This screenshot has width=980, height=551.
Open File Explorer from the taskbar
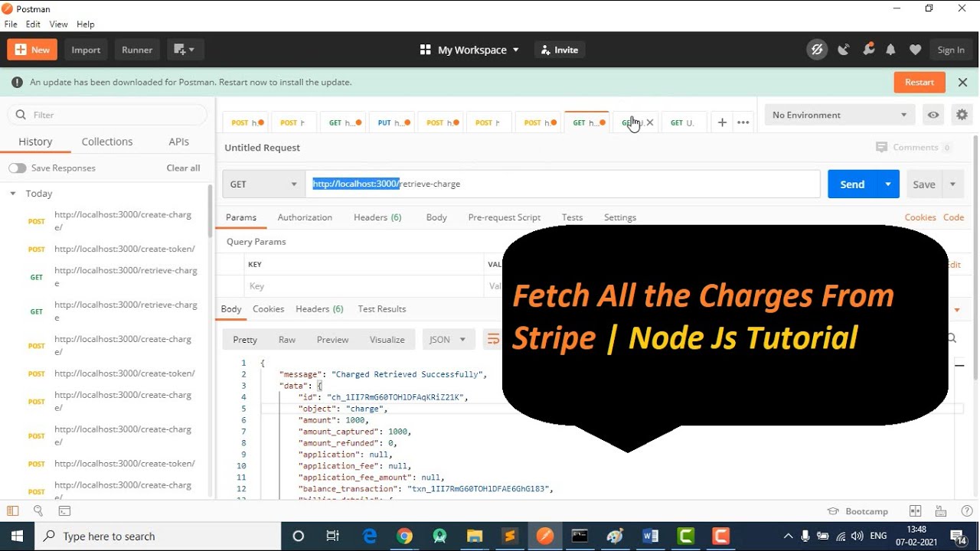[x=475, y=536]
